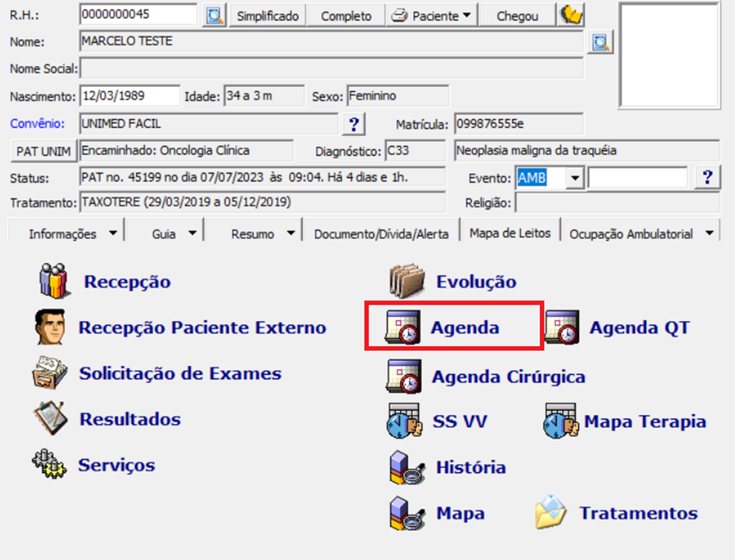Open the Tratamentos folder icon
The image size is (735, 560).
coord(551,512)
